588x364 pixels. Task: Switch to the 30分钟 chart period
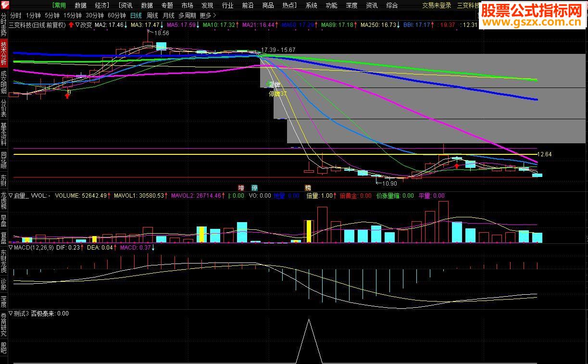coord(95,15)
